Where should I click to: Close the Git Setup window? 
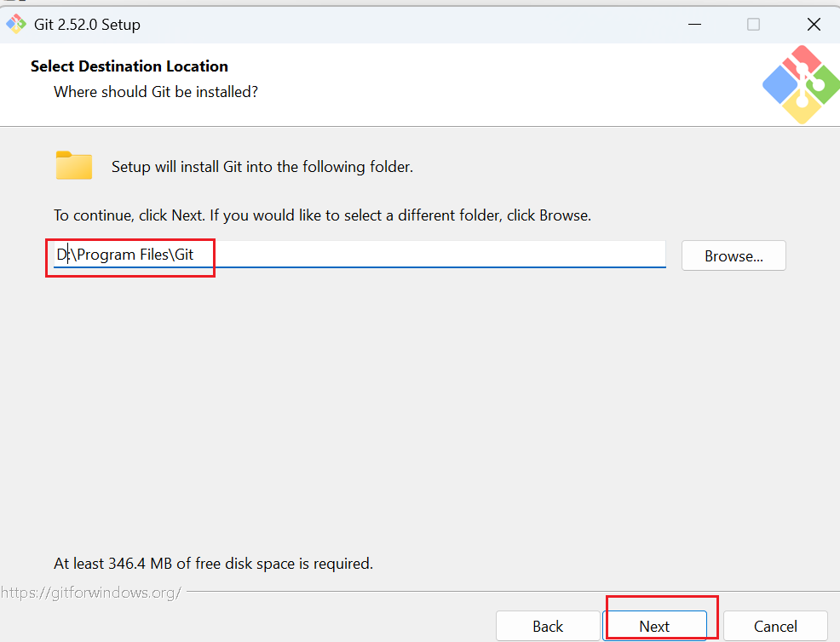[x=814, y=24]
